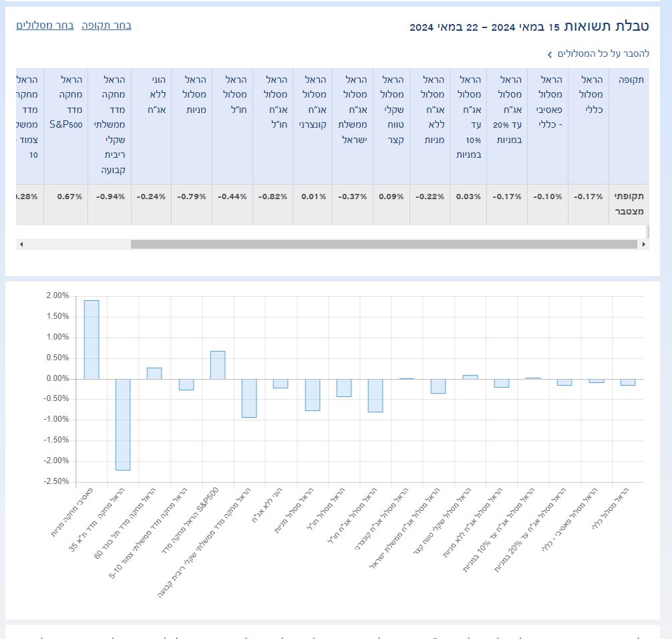Click header מסלול שקלי טווח קצר

point(391,126)
